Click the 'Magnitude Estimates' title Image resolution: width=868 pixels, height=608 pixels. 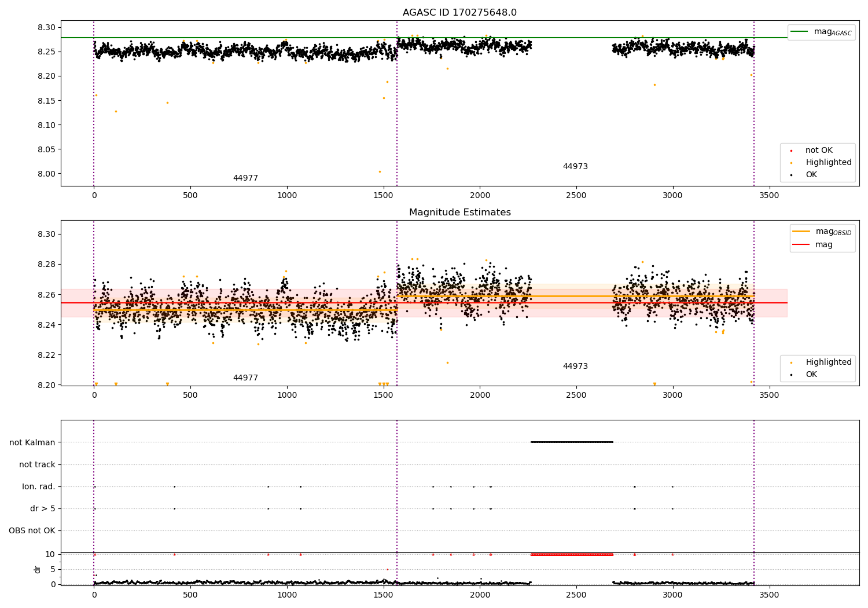click(459, 213)
